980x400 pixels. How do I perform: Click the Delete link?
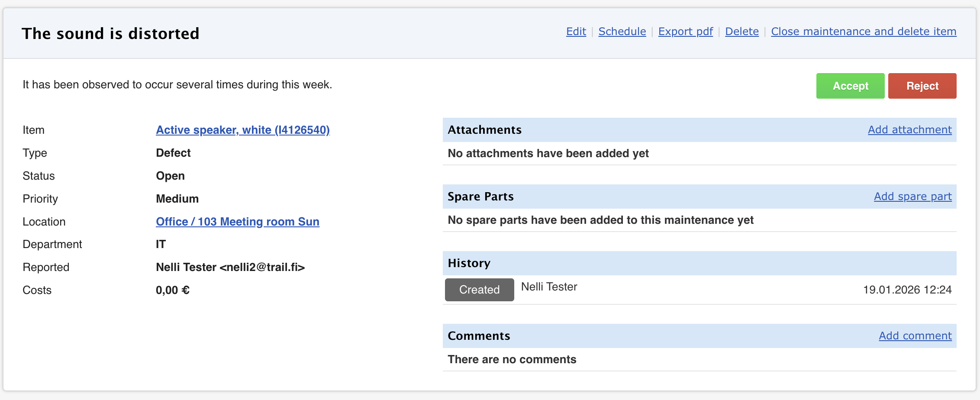(x=741, y=32)
